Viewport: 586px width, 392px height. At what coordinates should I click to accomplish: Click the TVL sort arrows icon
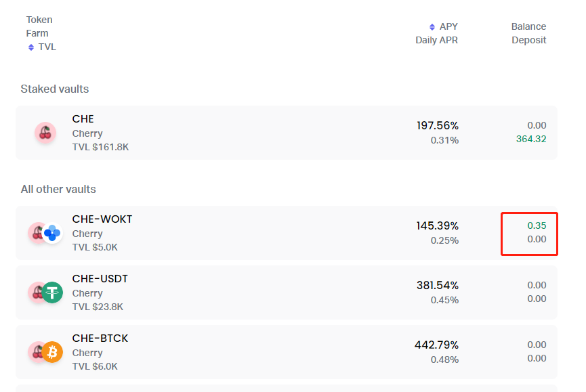tap(31, 47)
